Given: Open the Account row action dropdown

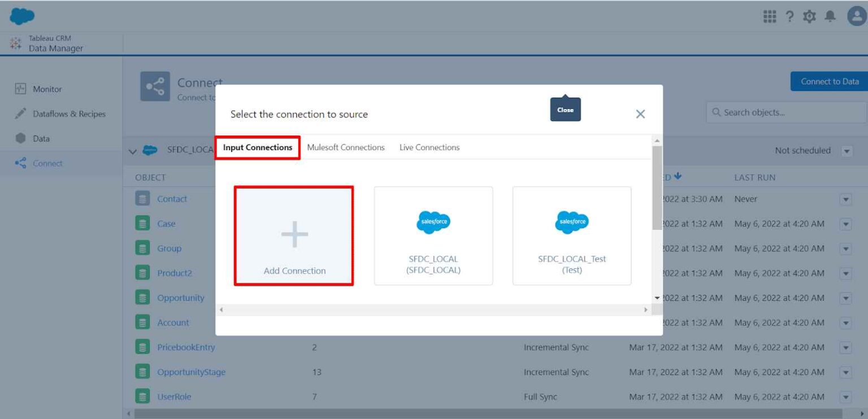Looking at the screenshot, I should (846, 323).
